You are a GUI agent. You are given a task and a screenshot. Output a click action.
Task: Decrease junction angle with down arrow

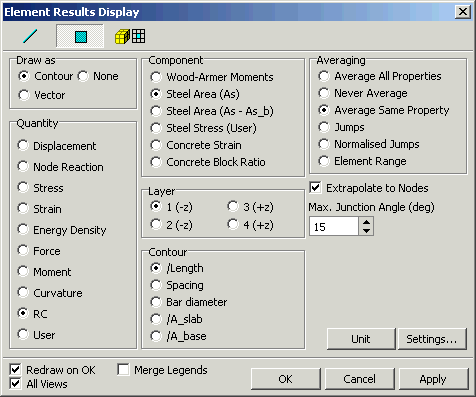[x=366, y=231]
